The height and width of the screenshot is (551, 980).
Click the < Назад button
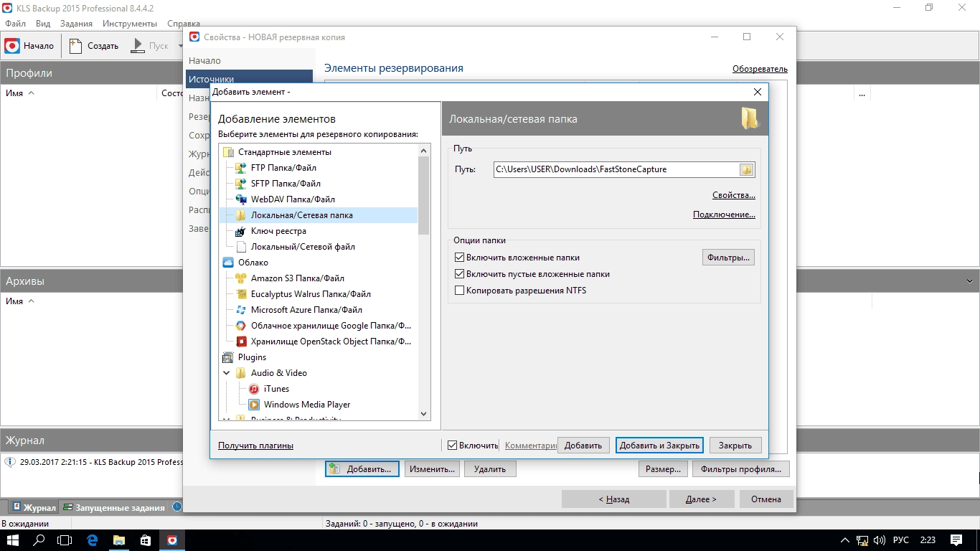(x=614, y=499)
